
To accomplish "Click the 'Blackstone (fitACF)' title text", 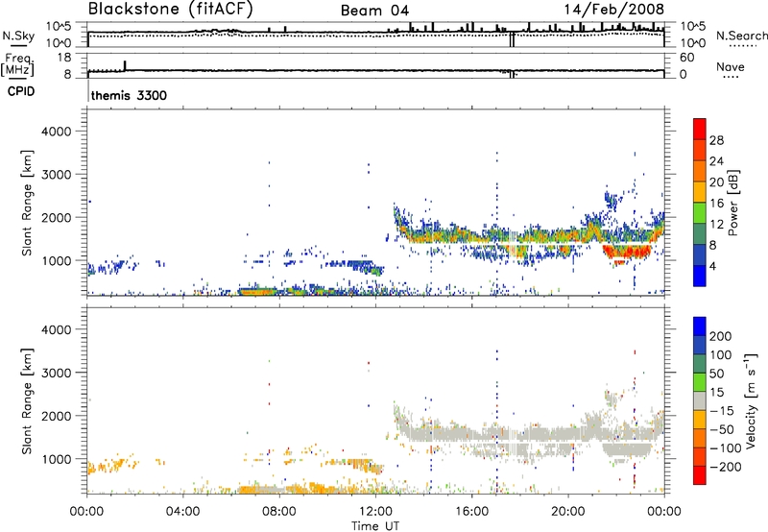I will click(171, 9).
